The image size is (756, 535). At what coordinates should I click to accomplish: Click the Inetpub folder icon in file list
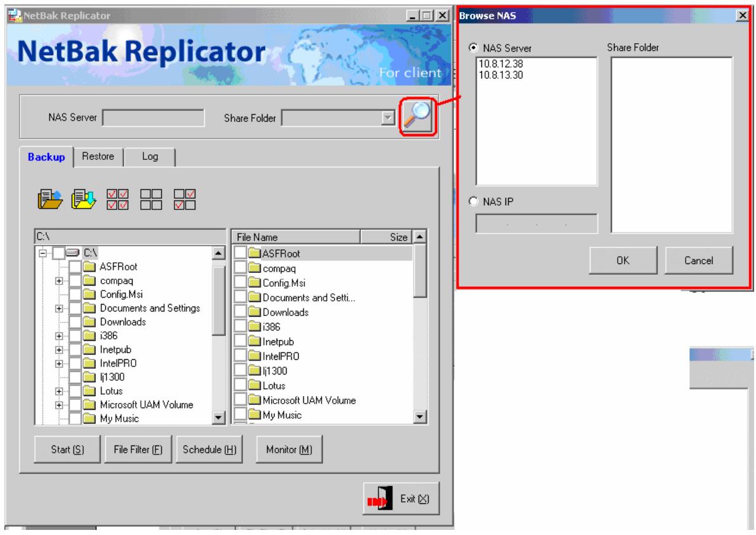254,341
